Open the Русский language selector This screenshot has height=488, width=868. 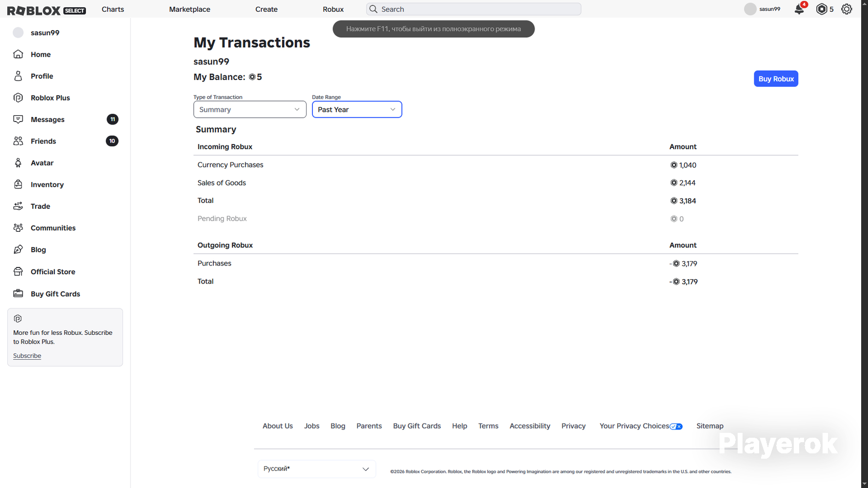coord(317,469)
